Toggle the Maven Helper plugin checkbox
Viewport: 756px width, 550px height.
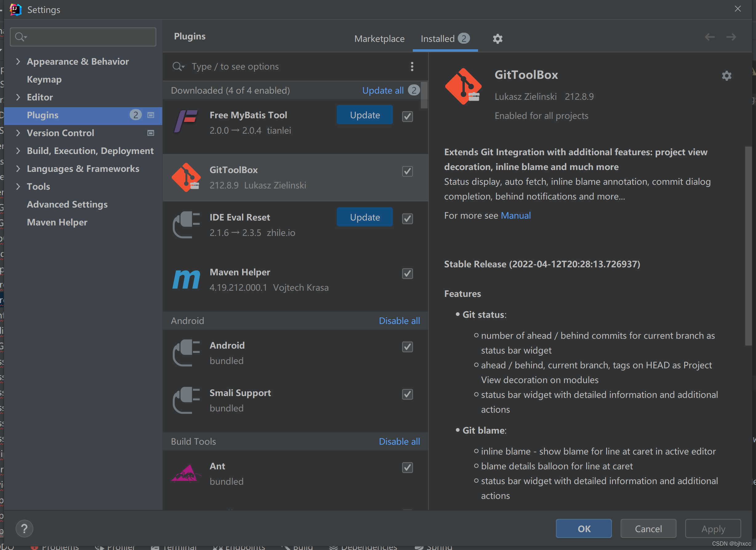click(x=407, y=273)
